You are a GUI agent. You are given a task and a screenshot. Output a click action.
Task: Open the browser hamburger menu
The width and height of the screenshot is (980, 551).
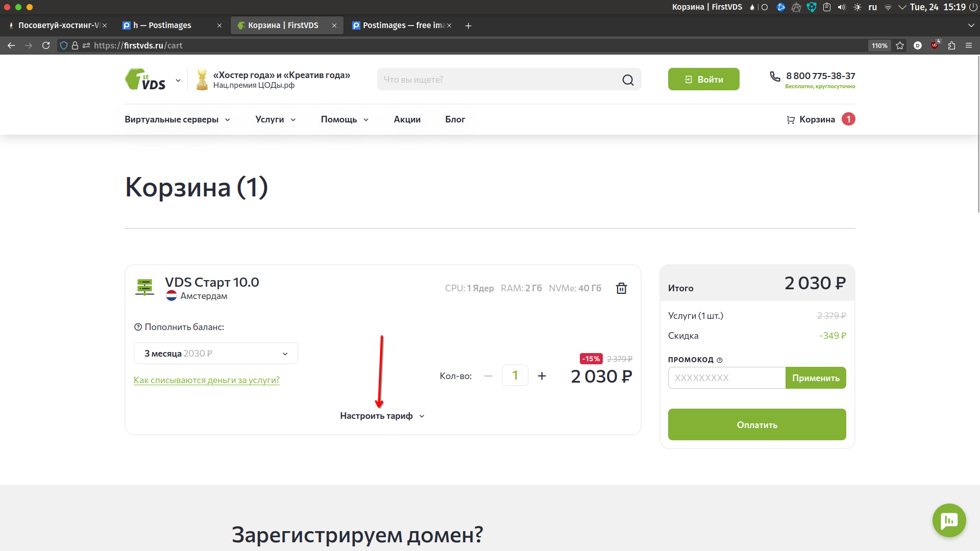(x=969, y=45)
